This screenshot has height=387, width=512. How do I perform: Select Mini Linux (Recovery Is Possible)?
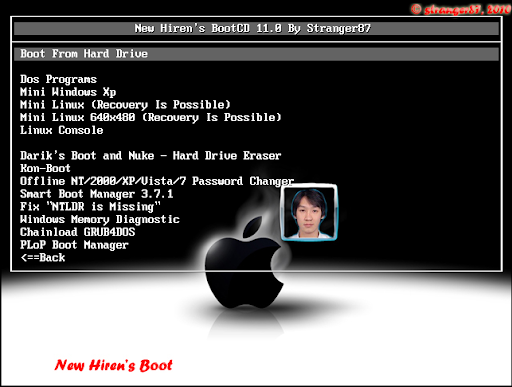(125, 105)
